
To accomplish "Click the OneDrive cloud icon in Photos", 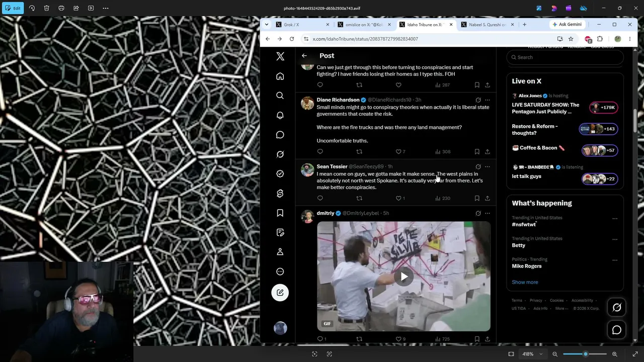I will click(x=584, y=8).
